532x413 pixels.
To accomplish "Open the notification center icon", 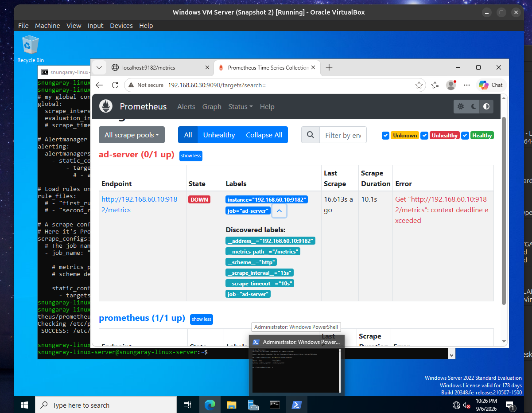I will [510, 405].
